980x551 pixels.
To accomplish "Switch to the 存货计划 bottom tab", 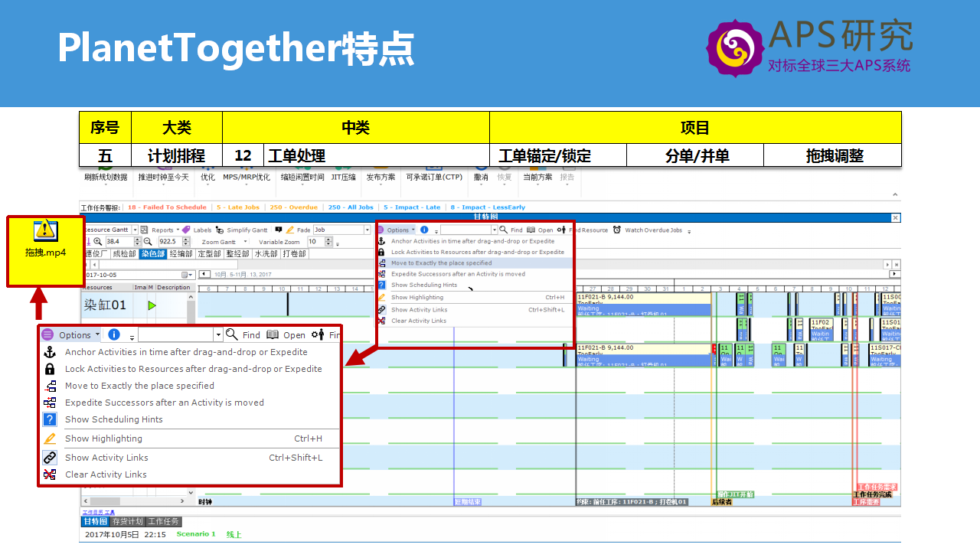I will pyautogui.click(x=128, y=521).
